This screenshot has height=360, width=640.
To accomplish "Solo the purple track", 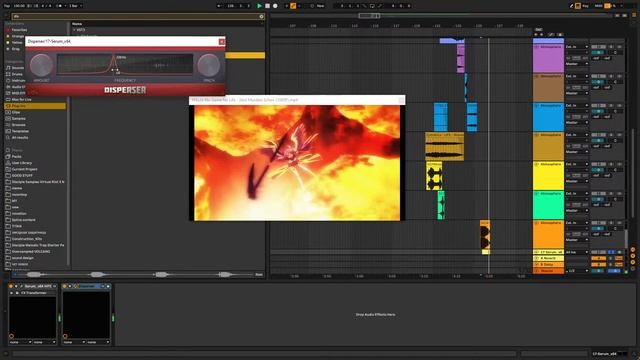I will pyautogui.click(x=611, y=47).
